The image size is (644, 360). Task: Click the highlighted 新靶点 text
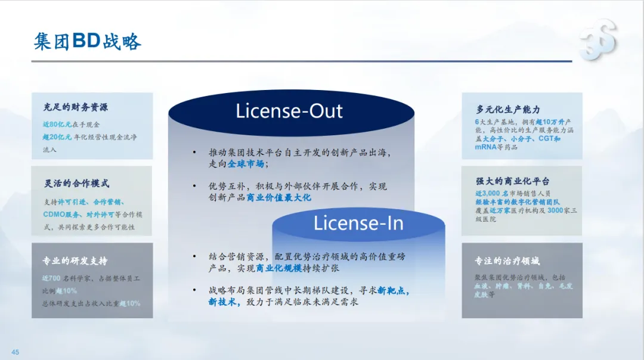click(x=393, y=291)
